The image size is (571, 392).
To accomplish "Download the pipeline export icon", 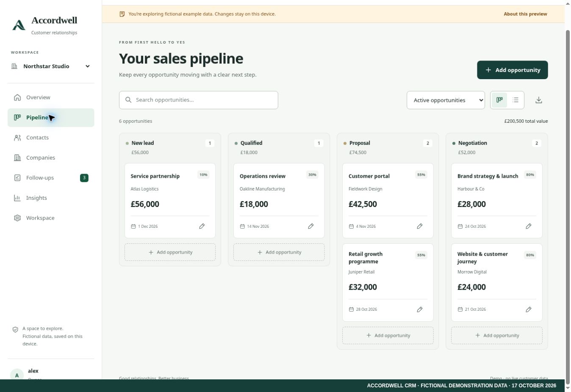I will click(539, 100).
